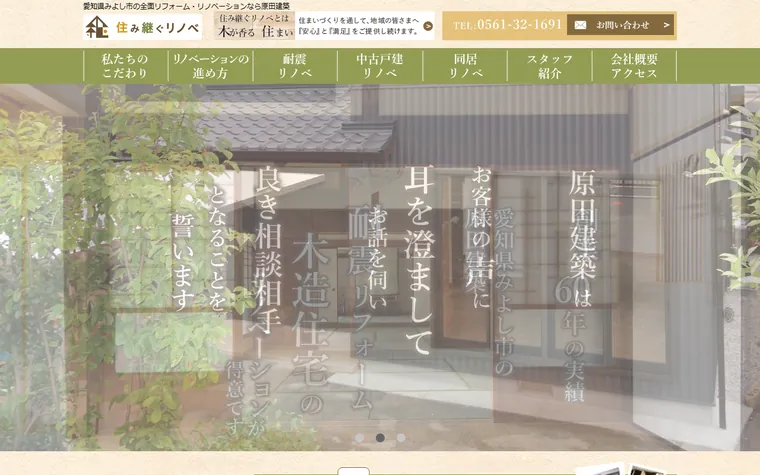The height and width of the screenshot is (475, 760).
Task: Open the 住み継ぐリノベとは banner link
Action: click(x=324, y=26)
